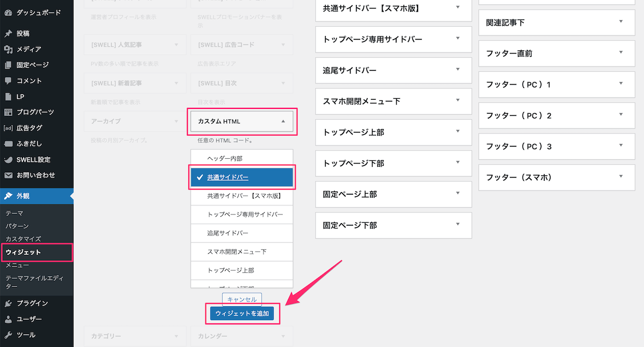Expand the スマホ開閉メニュー下 panel
The image size is (644, 347).
[393, 101]
